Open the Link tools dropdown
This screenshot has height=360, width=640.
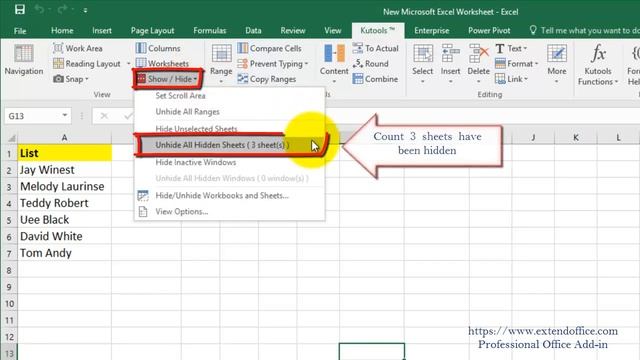point(511,79)
